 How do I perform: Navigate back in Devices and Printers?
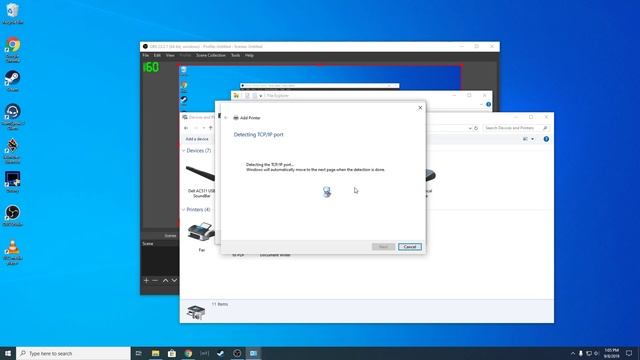click(186, 128)
